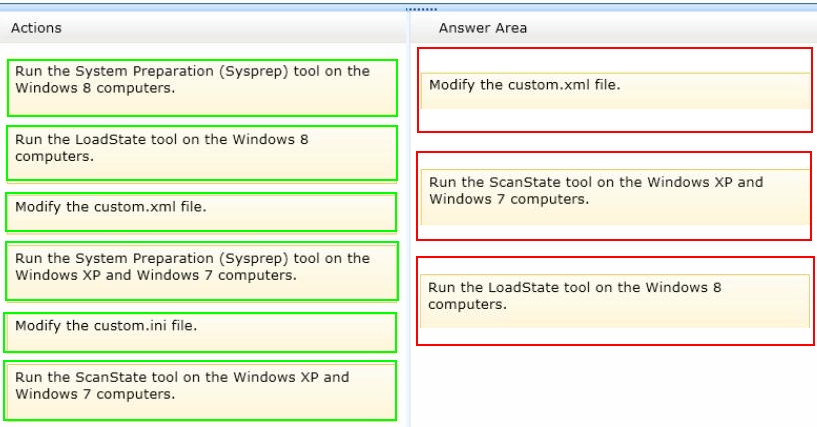Select 'Modify the custom.ini file' action
Image resolution: width=817 pixels, height=427 pixels.
pos(200,332)
